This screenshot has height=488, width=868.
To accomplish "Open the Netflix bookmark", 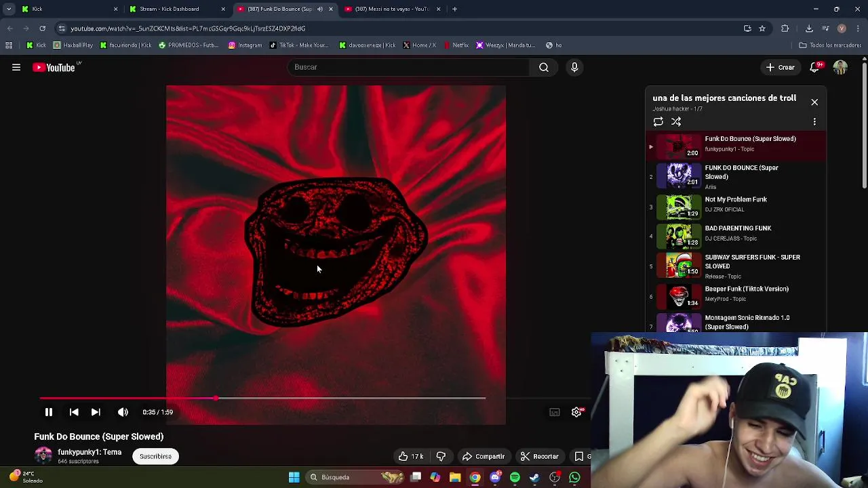I will pyautogui.click(x=456, y=45).
